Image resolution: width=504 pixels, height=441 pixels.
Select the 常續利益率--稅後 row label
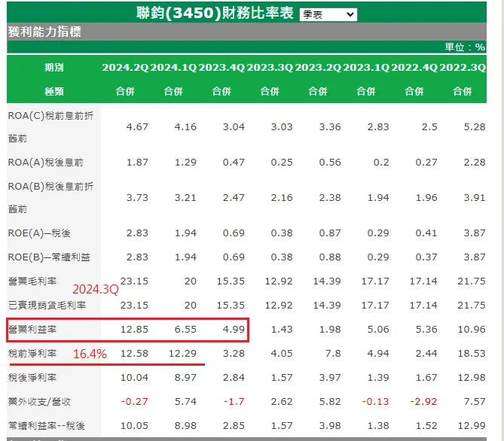[46, 426]
